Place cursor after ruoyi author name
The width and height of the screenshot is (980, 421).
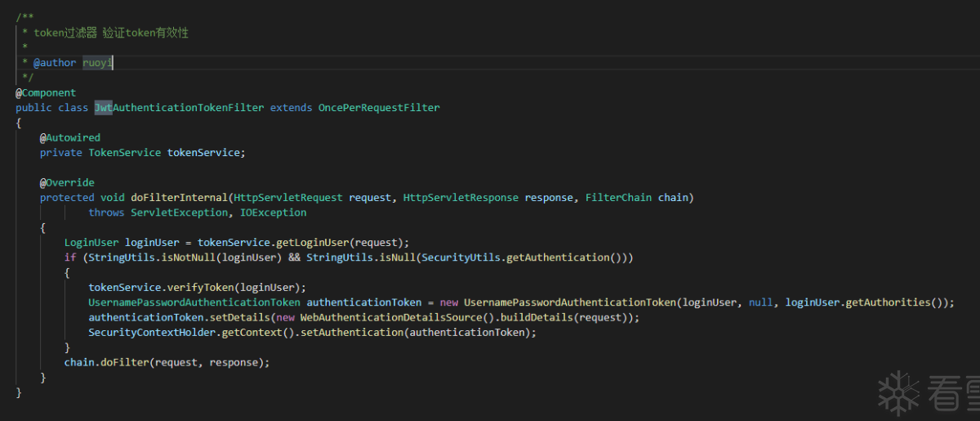pyautogui.click(x=113, y=63)
